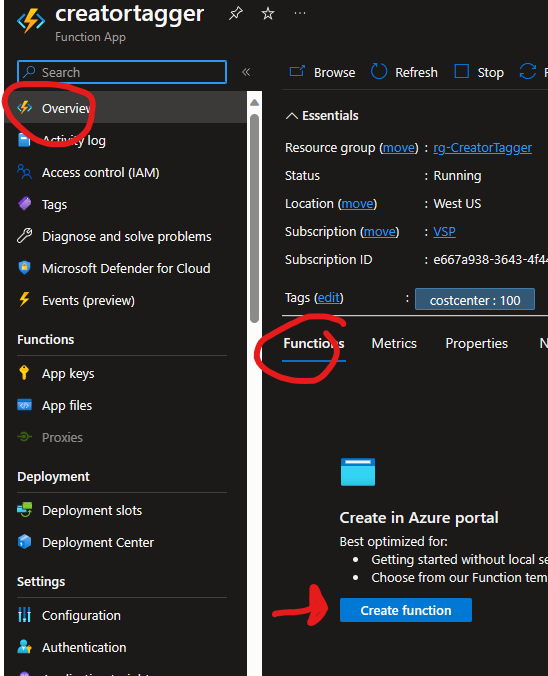The image size is (548, 676).
Task: Click the Proxies icon
Action: (x=25, y=437)
